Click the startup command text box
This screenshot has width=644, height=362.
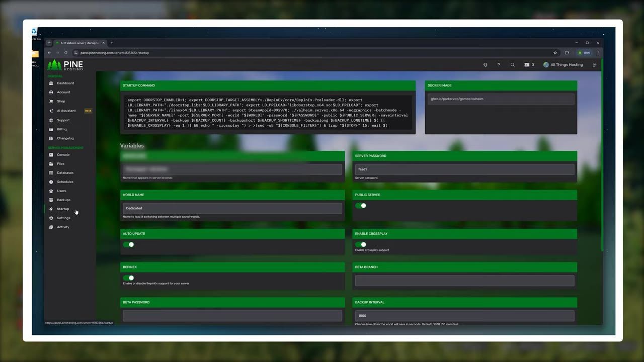point(268,112)
